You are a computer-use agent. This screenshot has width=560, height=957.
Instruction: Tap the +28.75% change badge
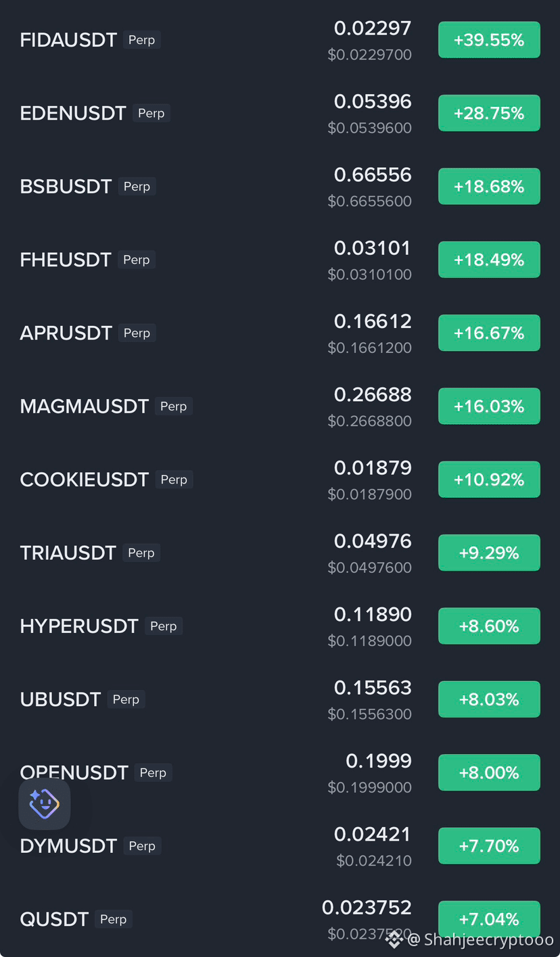tap(489, 113)
